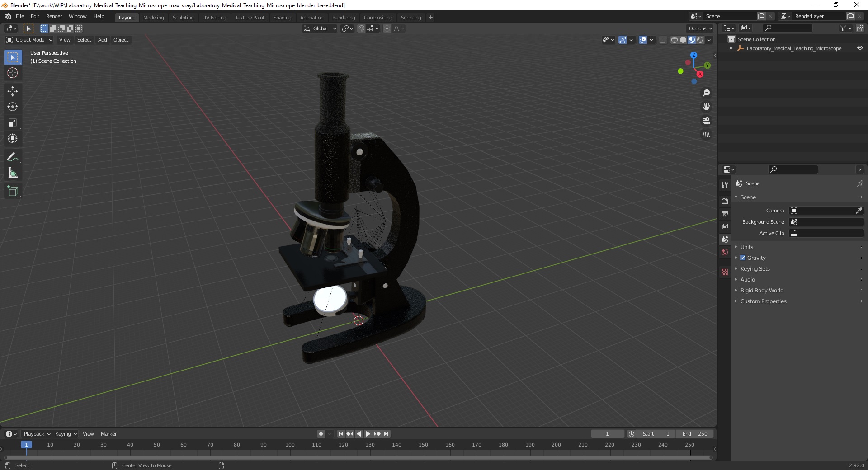Viewport: 868px width, 470px height.
Task: Open the Keying popover
Action: [66, 434]
